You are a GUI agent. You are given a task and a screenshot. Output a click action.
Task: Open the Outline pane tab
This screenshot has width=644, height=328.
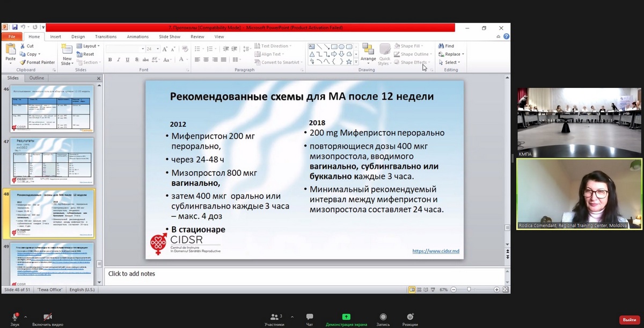tap(36, 78)
